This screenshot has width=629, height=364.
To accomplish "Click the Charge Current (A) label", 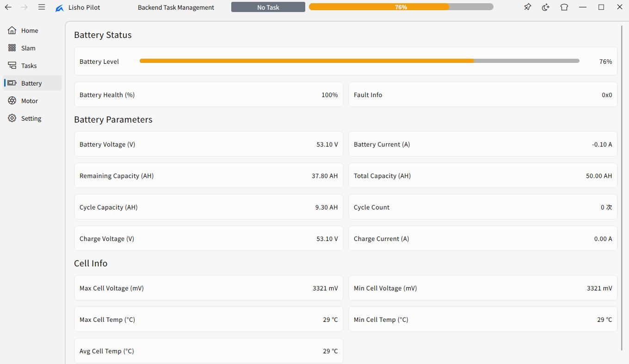I will (x=381, y=239).
